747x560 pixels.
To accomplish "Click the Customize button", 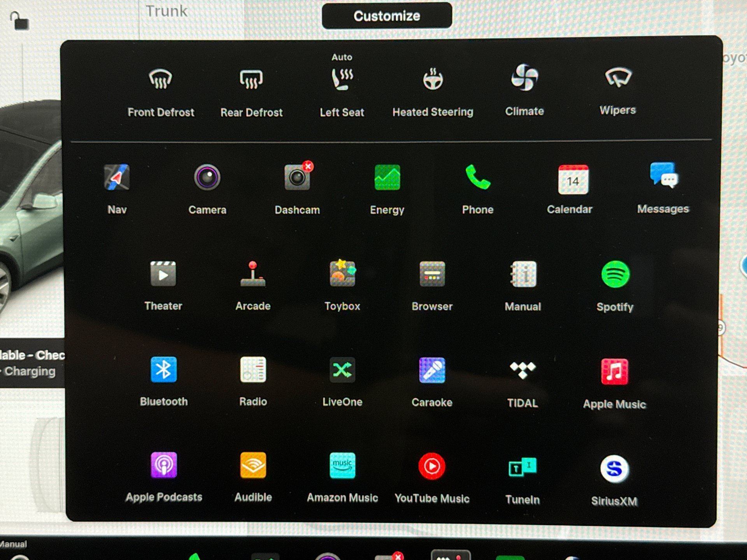I will 387,16.
